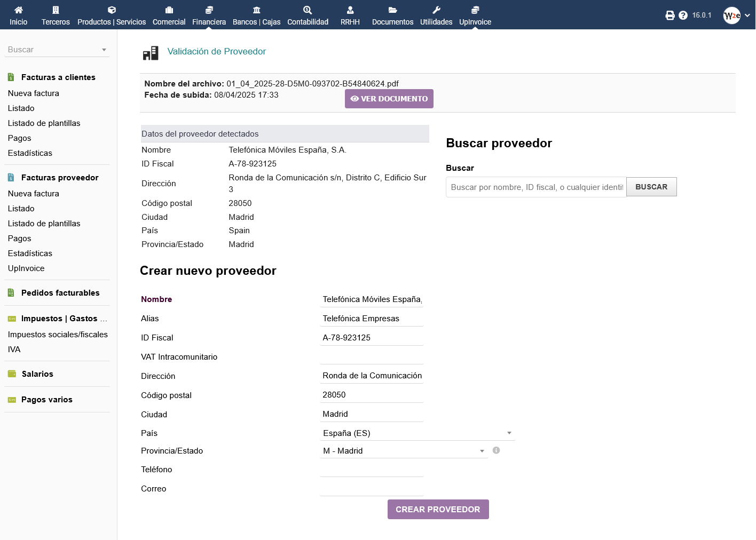Viewport: 756px width, 540px height.
Task: Click the VAT Intracomunitario input field
Action: coord(372,357)
